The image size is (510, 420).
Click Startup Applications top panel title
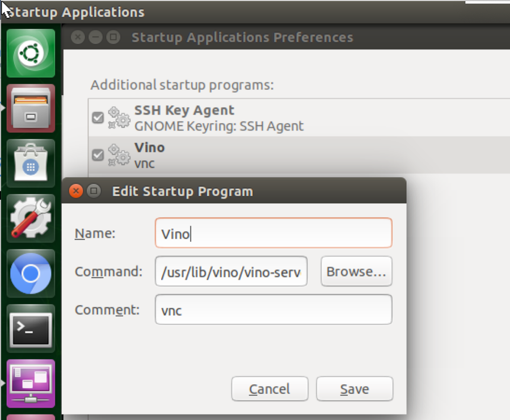(x=75, y=12)
